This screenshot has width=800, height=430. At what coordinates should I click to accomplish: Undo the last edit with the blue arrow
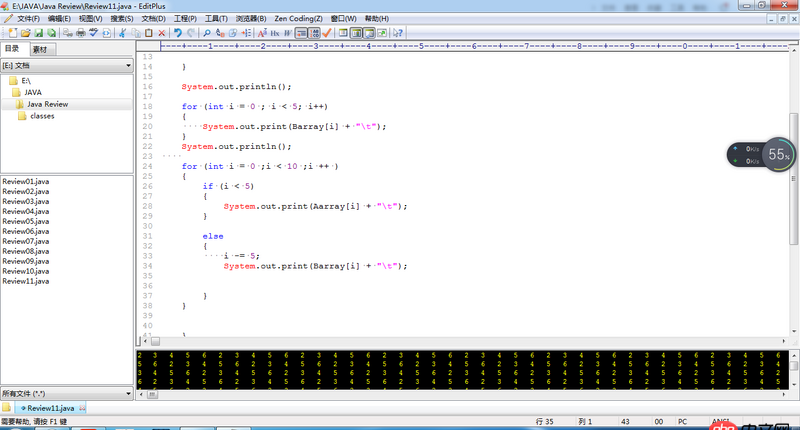tap(180, 33)
